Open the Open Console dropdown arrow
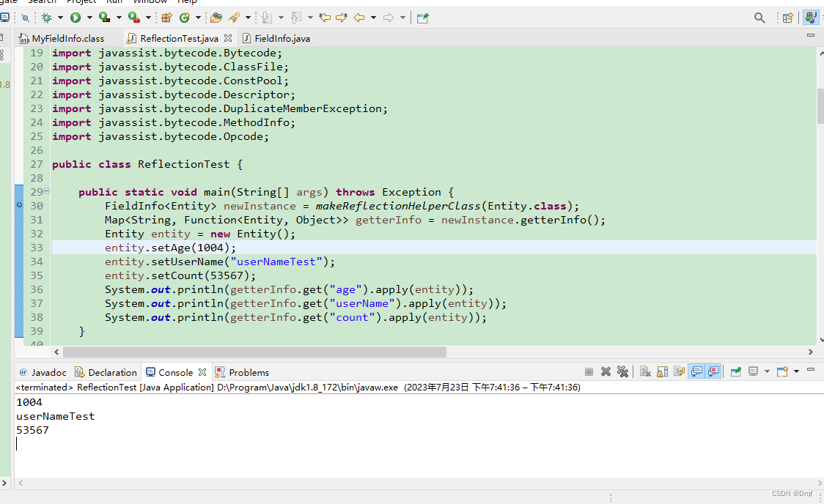 pos(796,371)
